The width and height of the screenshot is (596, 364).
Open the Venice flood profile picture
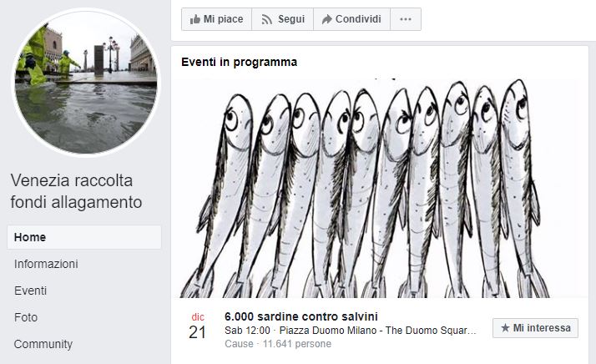coord(86,82)
